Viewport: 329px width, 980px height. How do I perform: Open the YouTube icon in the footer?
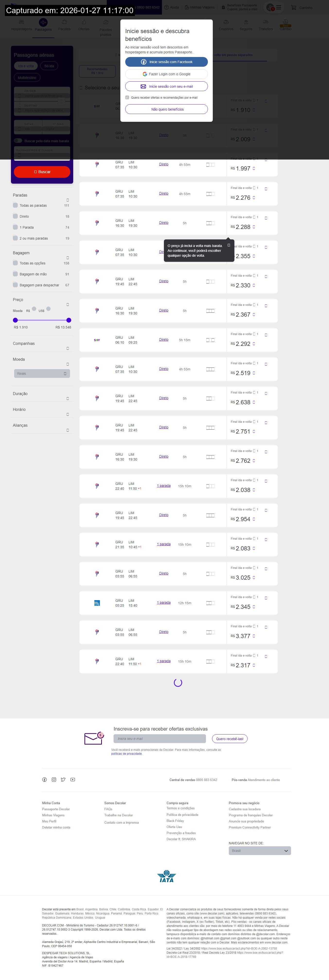coord(72,780)
